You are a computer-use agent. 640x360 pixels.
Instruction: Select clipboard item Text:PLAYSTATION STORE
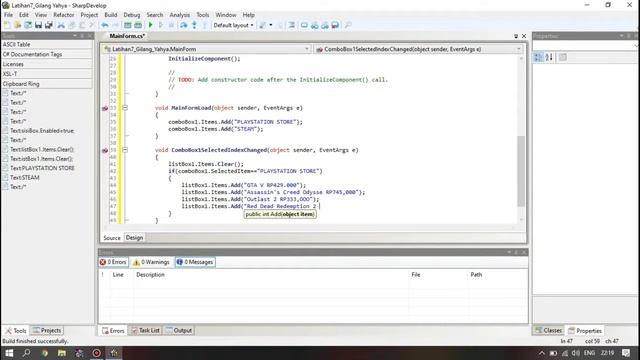coord(42,168)
